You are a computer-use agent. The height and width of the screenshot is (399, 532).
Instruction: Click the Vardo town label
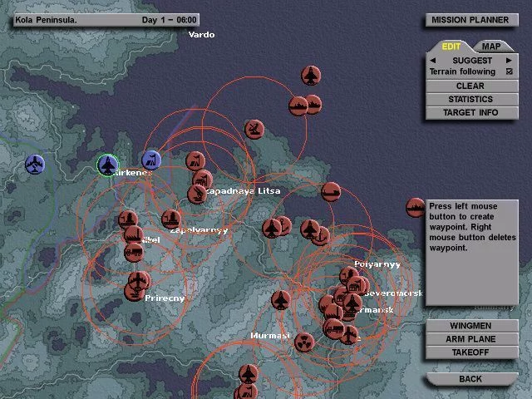pyautogui.click(x=201, y=35)
